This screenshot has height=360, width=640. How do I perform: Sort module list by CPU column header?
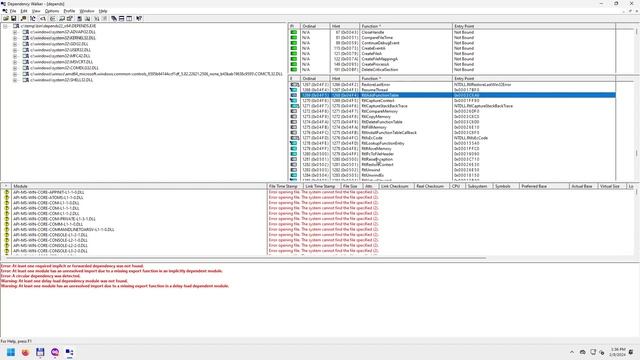pyautogui.click(x=457, y=186)
